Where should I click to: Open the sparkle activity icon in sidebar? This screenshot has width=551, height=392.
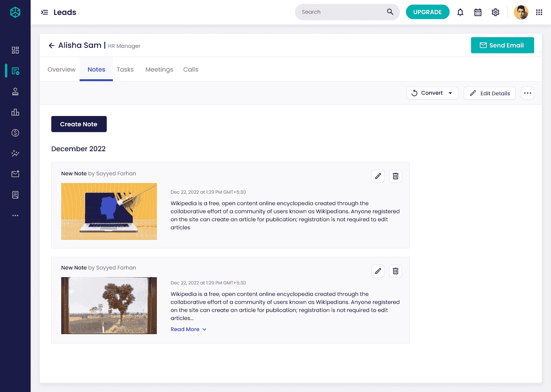click(15, 154)
